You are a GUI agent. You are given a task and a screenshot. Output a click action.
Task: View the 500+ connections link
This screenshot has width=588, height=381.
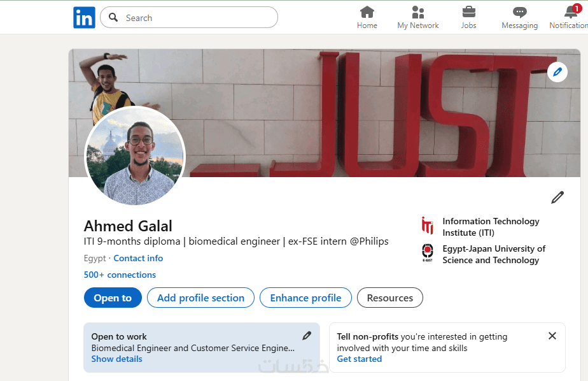[120, 275]
